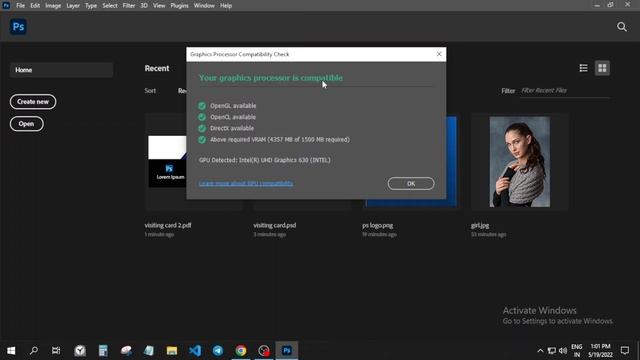Click the ps logo.png file name
This screenshot has width=640, height=360.
tap(378, 225)
